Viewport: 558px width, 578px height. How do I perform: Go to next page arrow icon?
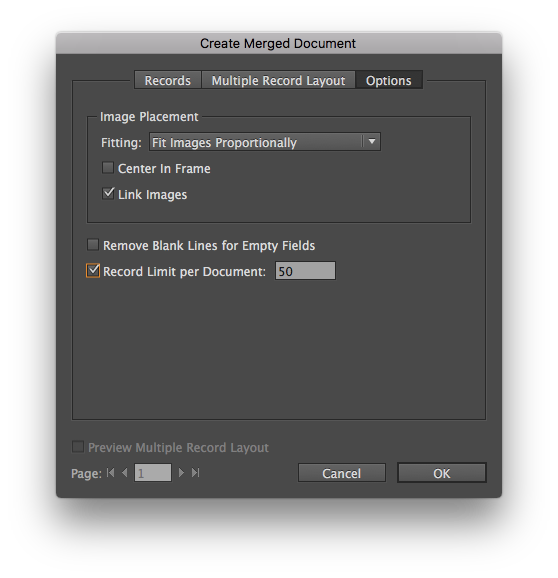[x=181, y=473]
